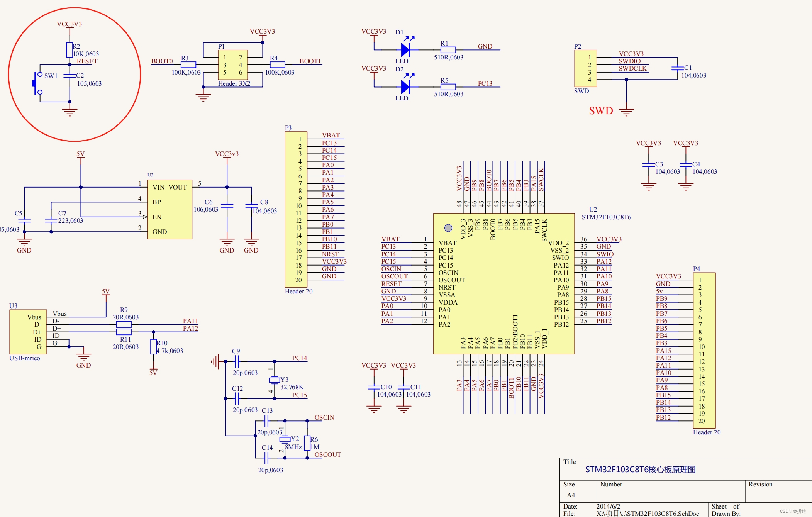Select the P1 Header 3X2 component
The image size is (812, 517).
coord(233,65)
